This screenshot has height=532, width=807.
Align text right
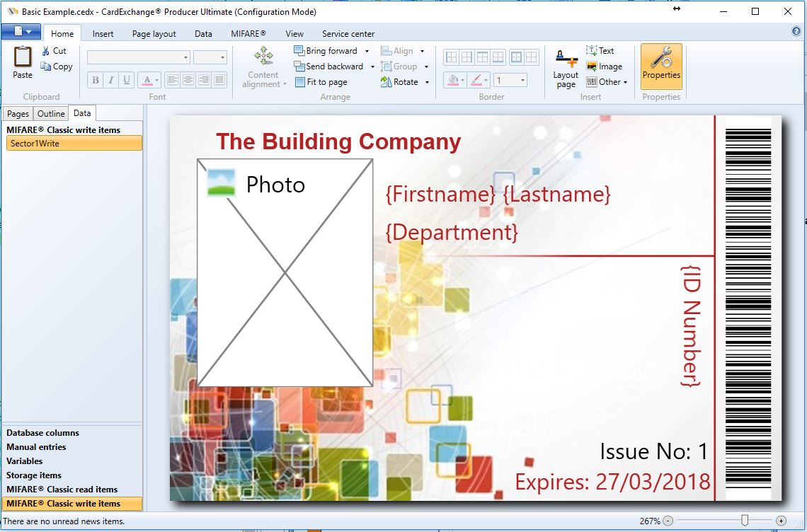[204, 80]
